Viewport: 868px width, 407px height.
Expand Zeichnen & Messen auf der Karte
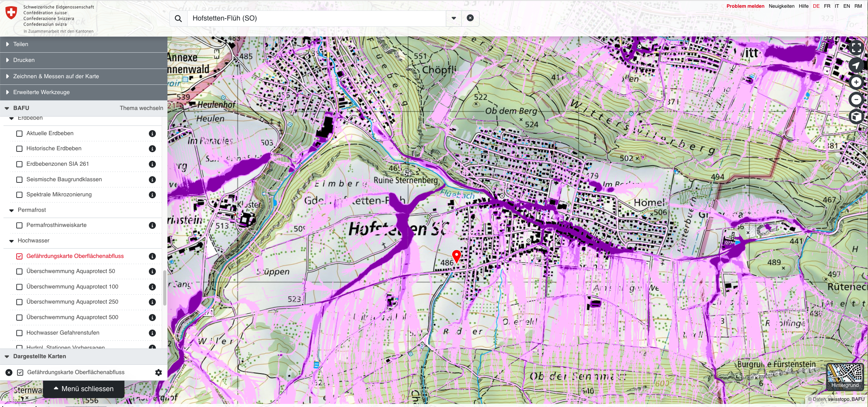[x=56, y=76]
